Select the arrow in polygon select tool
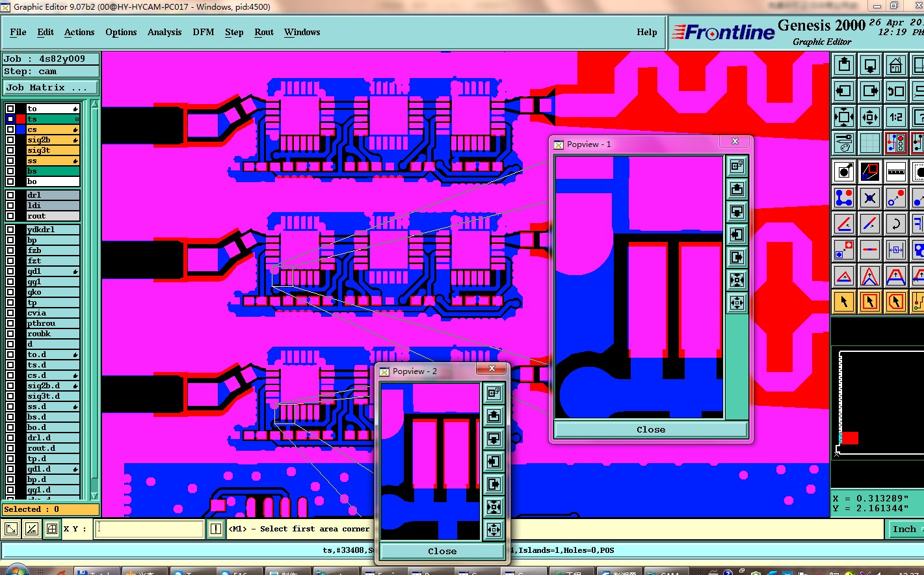Viewport: 924px width, 575px height. (896, 302)
